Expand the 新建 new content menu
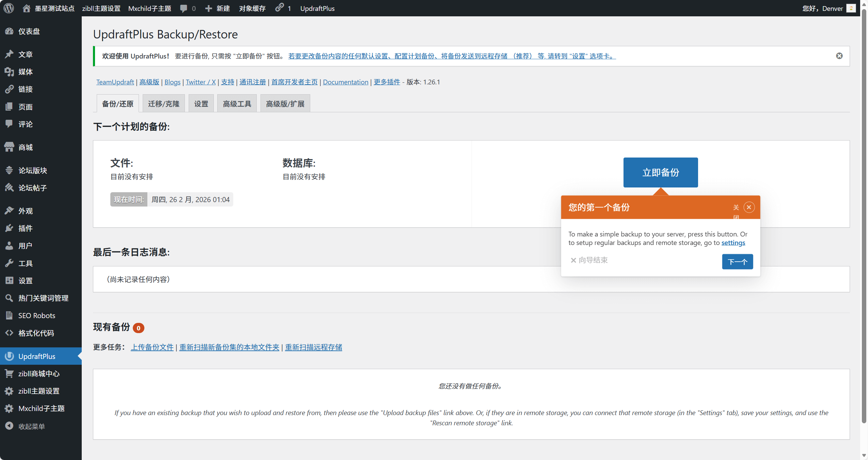Viewport: 868px width, 460px height. (x=218, y=9)
